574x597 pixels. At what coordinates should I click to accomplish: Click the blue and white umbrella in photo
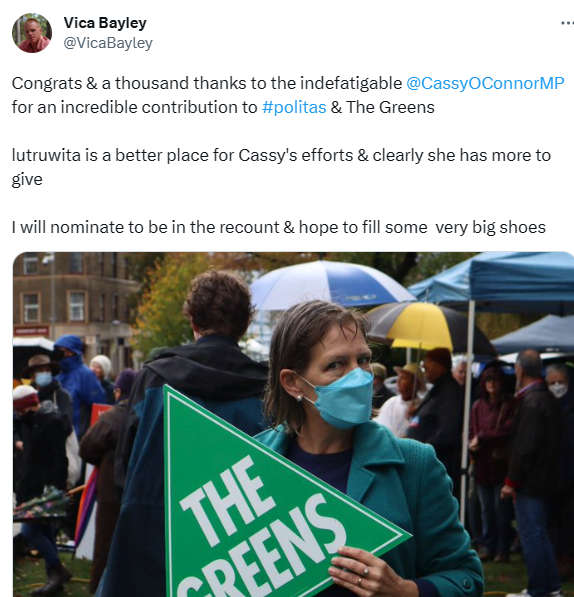(x=330, y=285)
